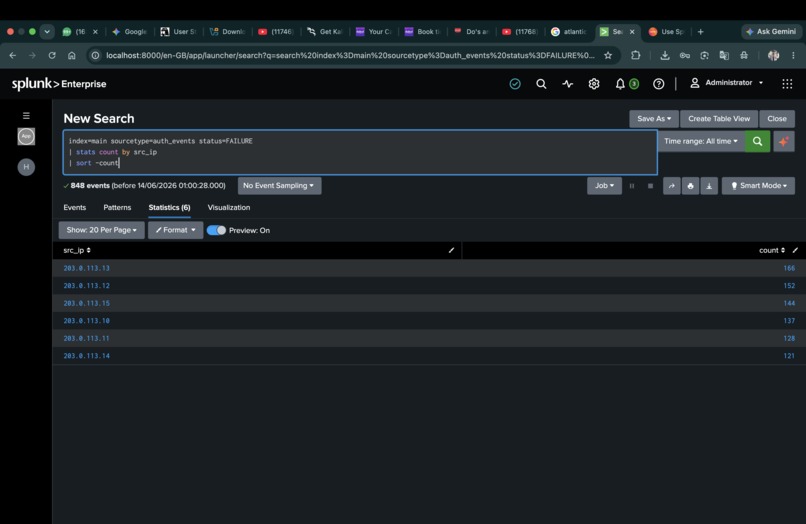Share the search job

coord(671,186)
